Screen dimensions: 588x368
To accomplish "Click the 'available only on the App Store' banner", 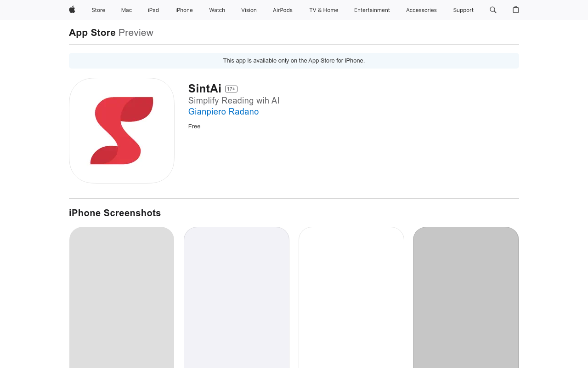I will click(294, 61).
